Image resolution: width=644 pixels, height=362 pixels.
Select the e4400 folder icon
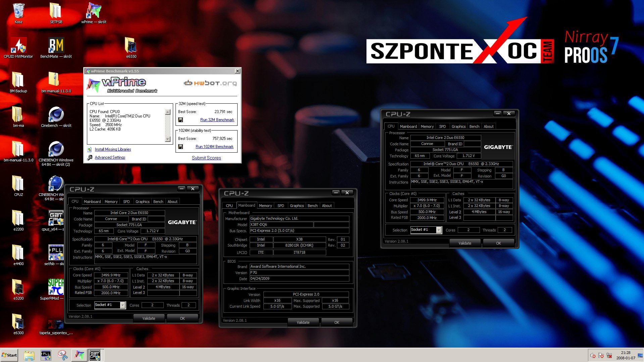click(x=18, y=255)
